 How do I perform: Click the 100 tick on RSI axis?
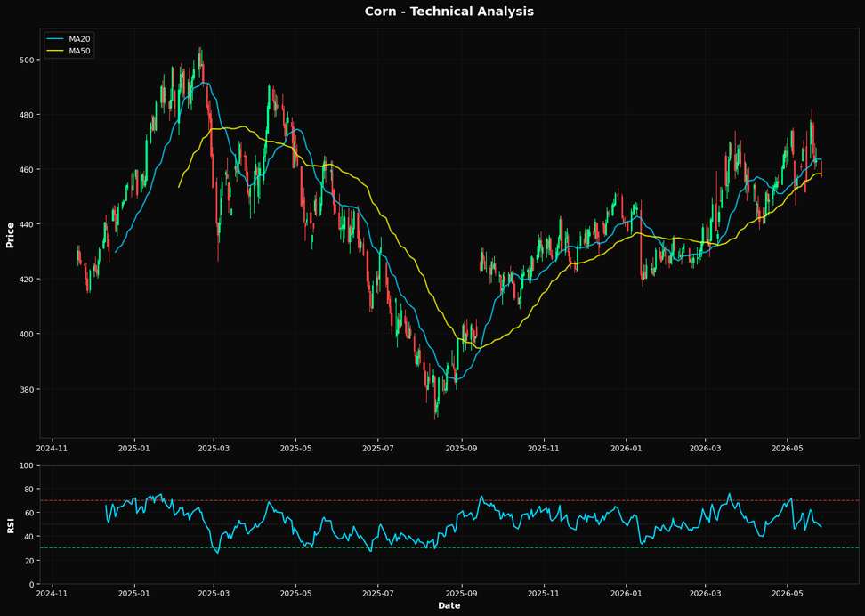[x=28, y=466]
